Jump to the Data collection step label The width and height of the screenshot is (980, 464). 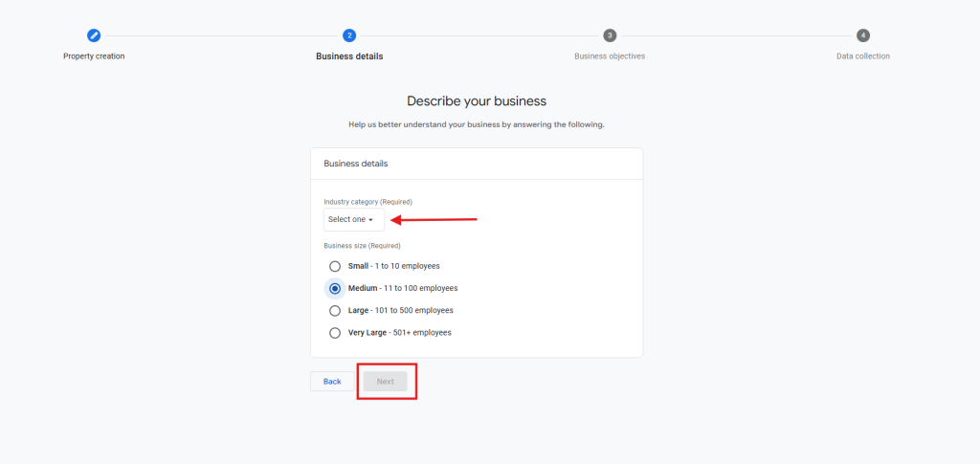(x=862, y=56)
